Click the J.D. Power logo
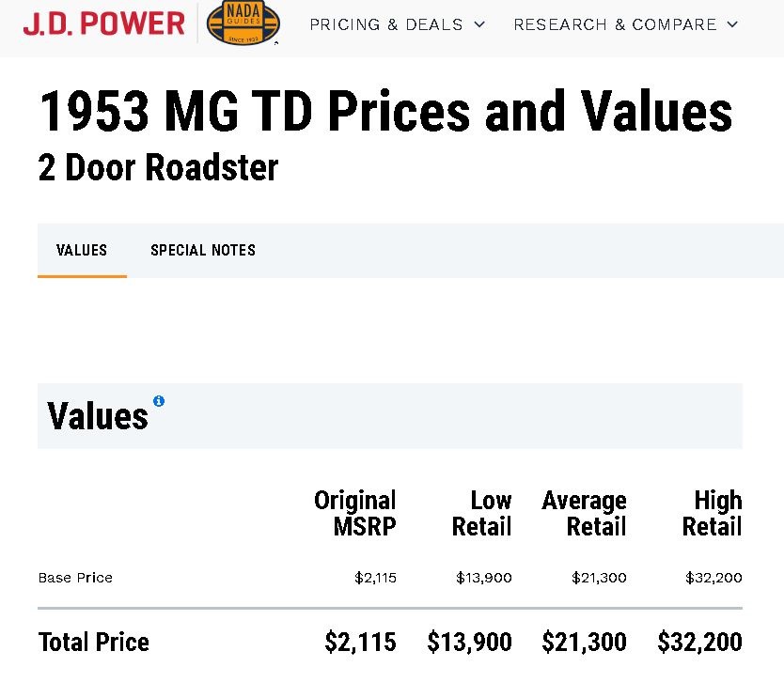784x682 pixels. [x=103, y=23]
